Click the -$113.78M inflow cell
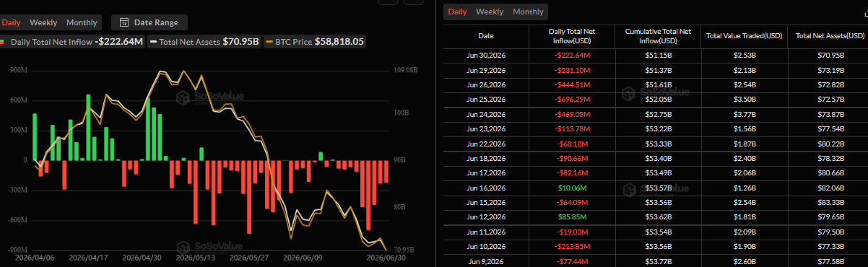Image resolution: width=868 pixels, height=267 pixels. coord(572,129)
